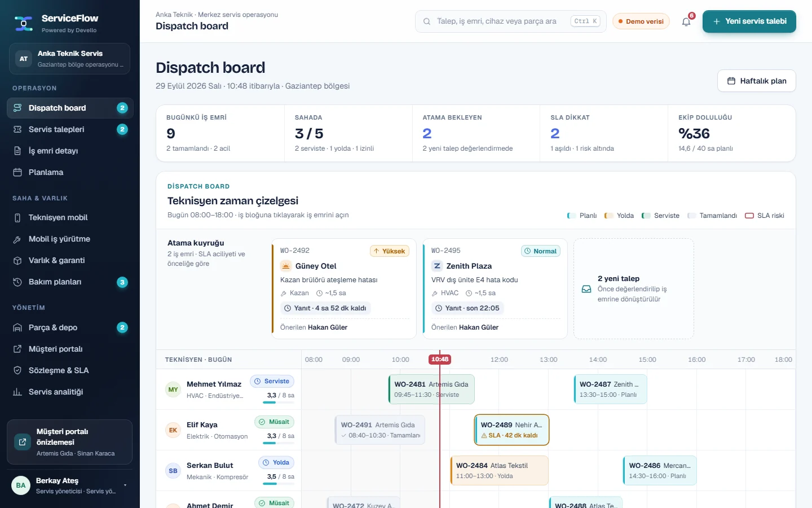Image resolution: width=812 pixels, height=508 pixels.
Task: Click the Demo verisi badge
Action: tap(641, 21)
